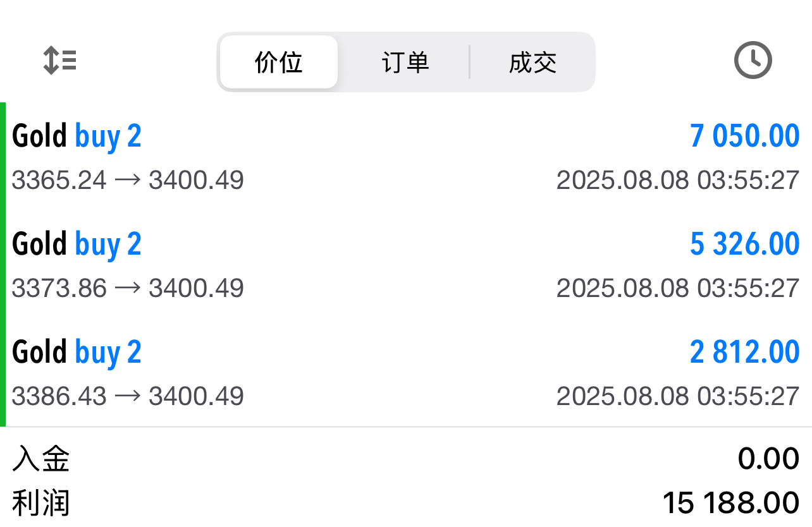Tap the total profit 15 188.00
This screenshot has width=812, height=527.
tap(731, 504)
